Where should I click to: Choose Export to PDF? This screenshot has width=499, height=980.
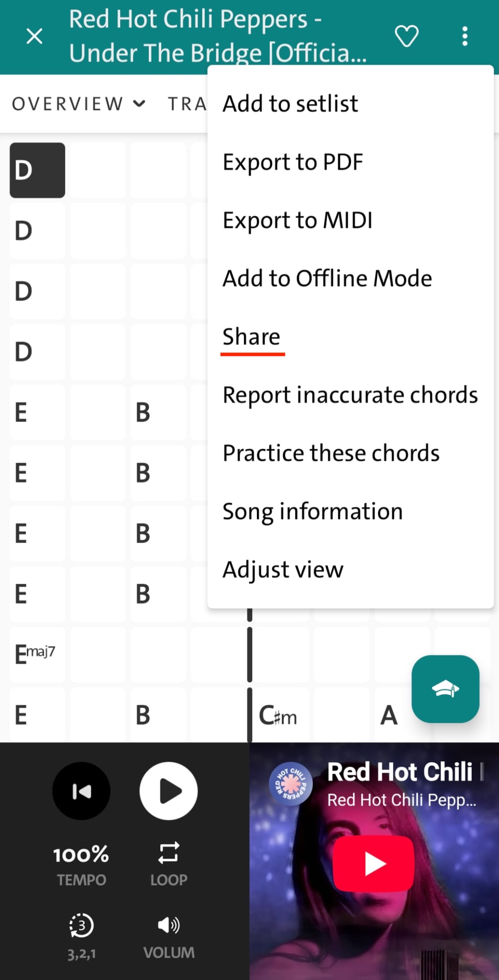click(350, 162)
